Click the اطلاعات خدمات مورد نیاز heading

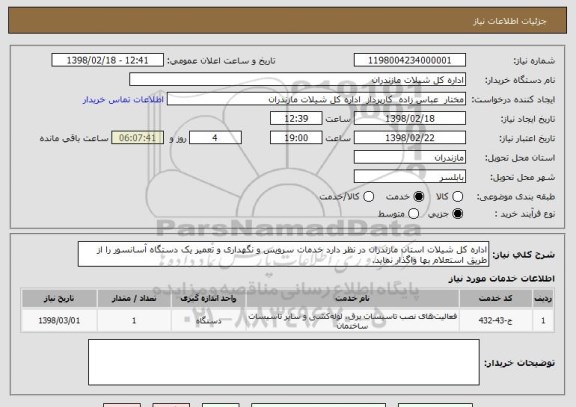point(501,279)
